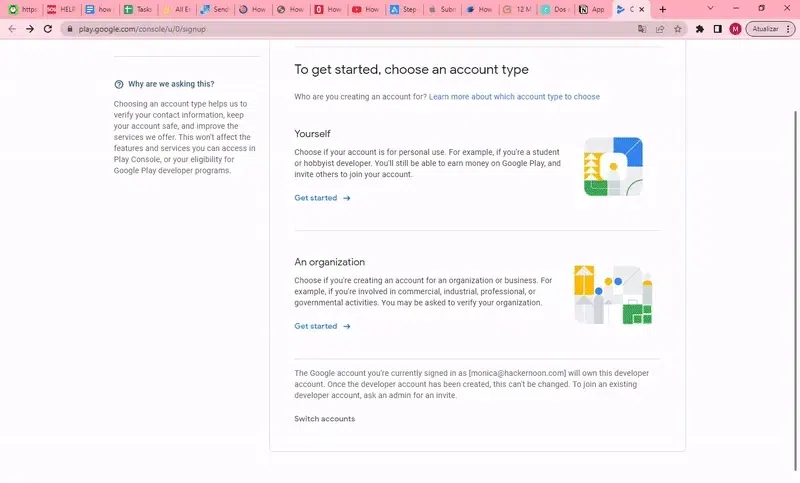Image resolution: width=800 pixels, height=483 pixels.
Task: Share this page via address bar icon
Action: [x=660, y=29]
